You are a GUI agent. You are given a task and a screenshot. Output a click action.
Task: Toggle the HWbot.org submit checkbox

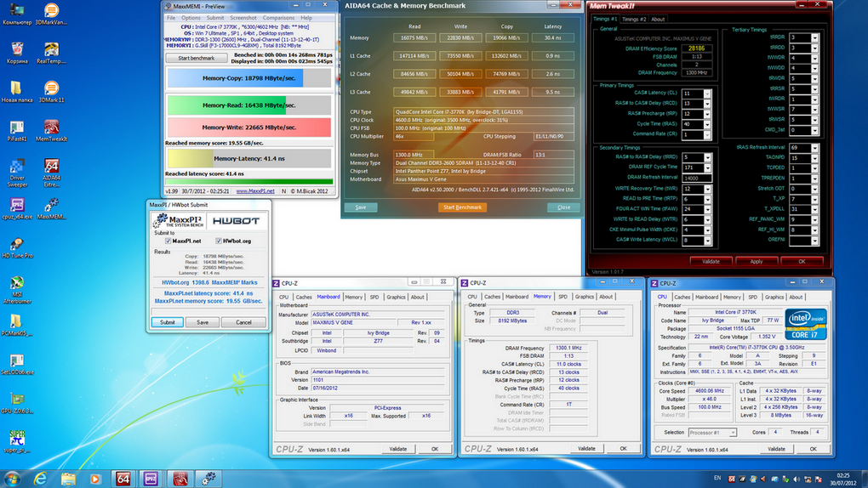click(x=219, y=241)
